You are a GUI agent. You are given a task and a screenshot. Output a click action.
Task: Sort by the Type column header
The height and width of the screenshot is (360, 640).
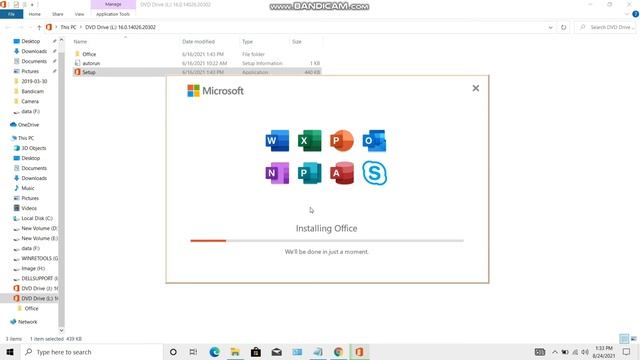[x=247, y=42]
